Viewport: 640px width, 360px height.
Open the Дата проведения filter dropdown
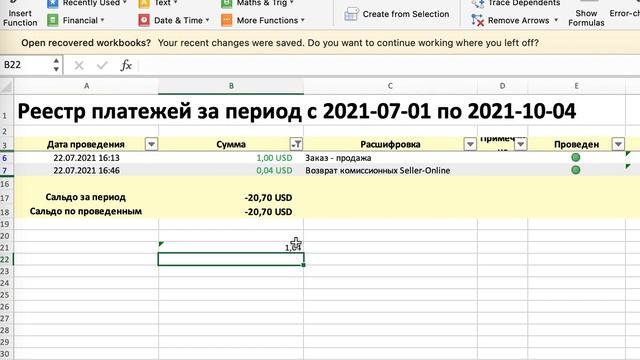coord(151,144)
